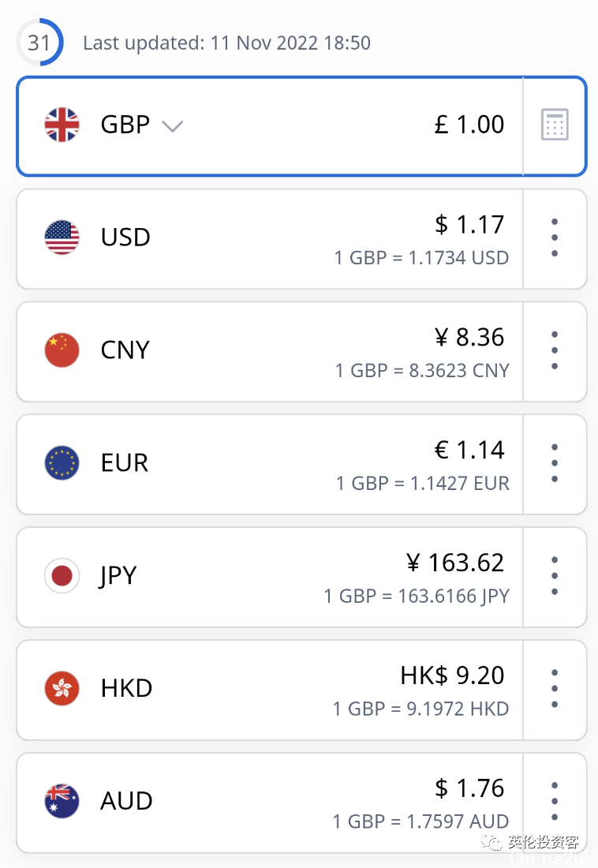Image resolution: width=598 pixels, height=868 pixels.
Task: Open the three-dot menu for EUR
Action: pyautogui.click(x=555, y=462)
